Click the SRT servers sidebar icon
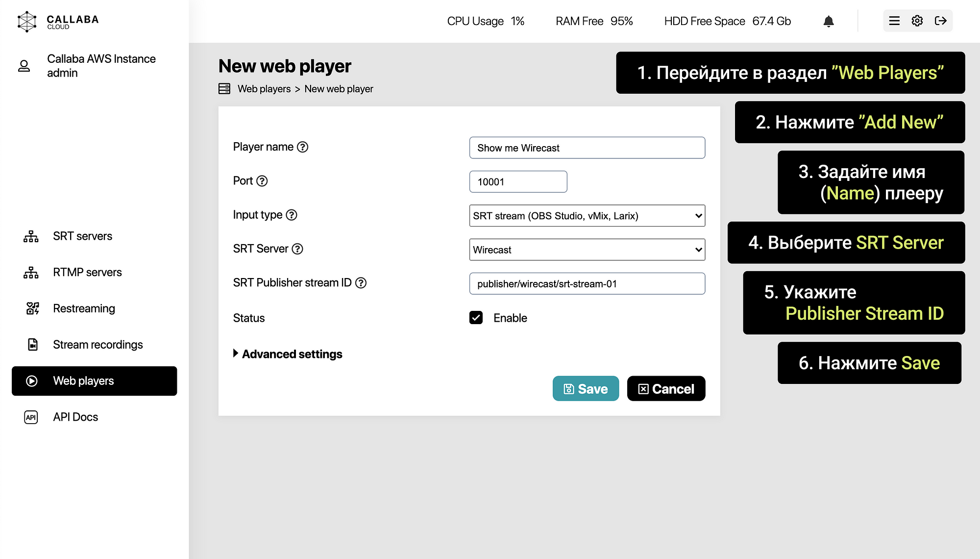Image resolution: width=980 pixels, height=559 pixels. [31, 236]
